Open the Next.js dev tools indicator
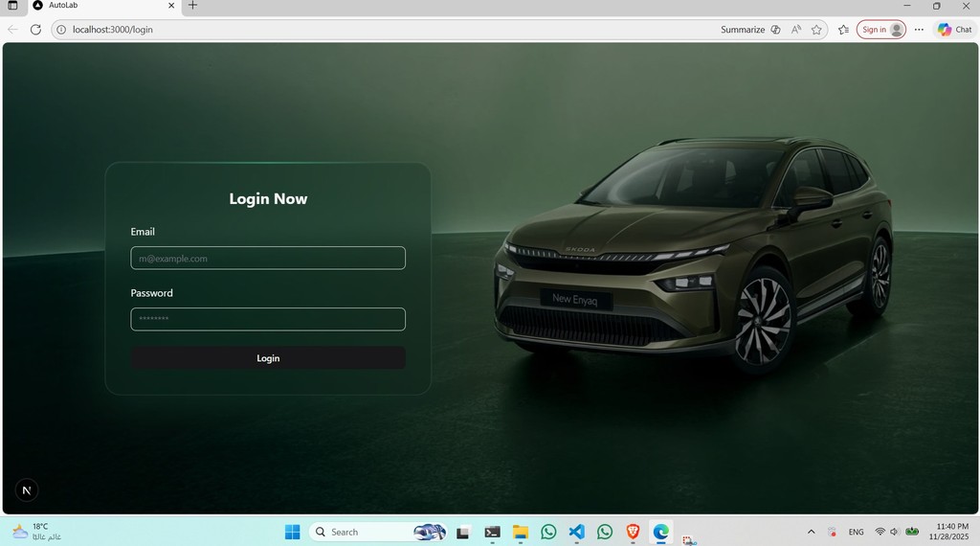The image size is (980, 546). 26,490
